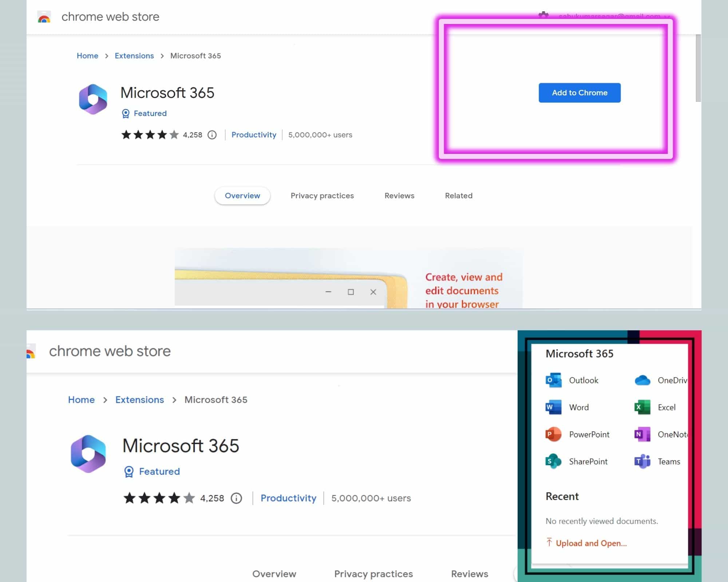Click upload arrow icon beside Upload and Open
728x582 pixels.
[x=549, y=542]
